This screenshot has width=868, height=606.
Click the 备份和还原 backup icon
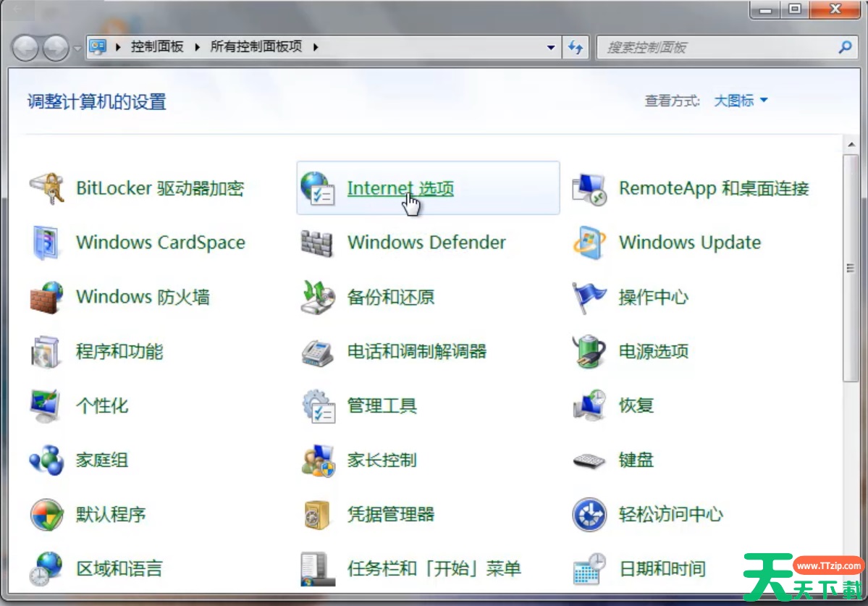tap(317, 298)
